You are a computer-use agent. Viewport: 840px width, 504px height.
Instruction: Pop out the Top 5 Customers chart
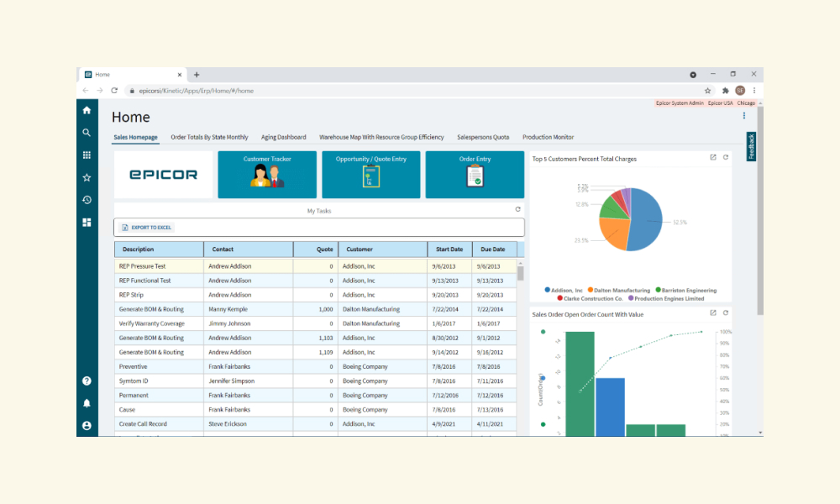coord(713,157)
